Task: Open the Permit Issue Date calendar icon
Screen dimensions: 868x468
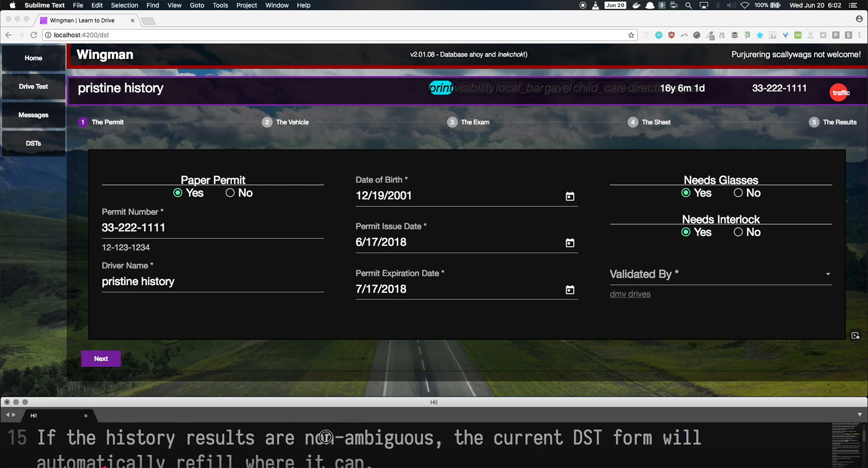Action: pyautogui.click(x=570, y=243)
